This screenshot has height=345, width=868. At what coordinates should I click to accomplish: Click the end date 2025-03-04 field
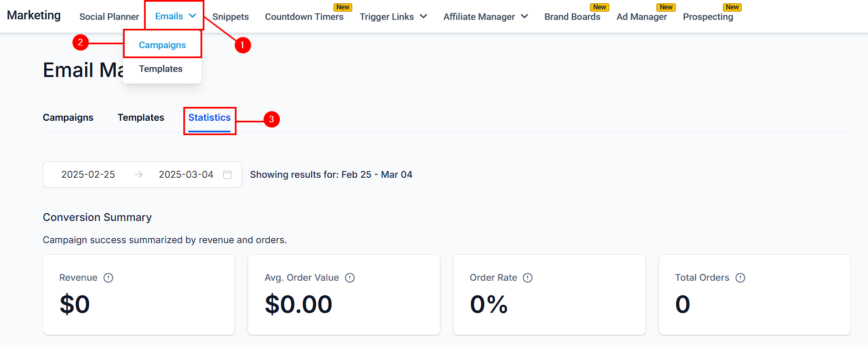186,174
